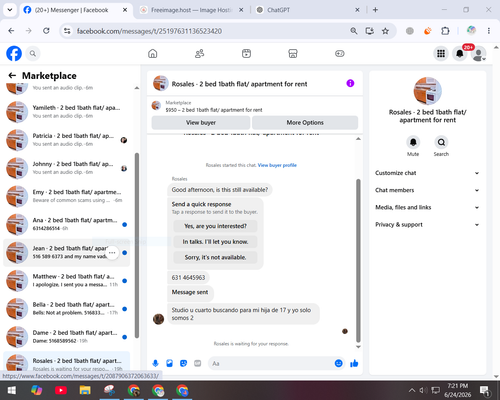Open the tab search dropdown arrow
The width and height of the screenshot is (500, 400).
point(10,10)
